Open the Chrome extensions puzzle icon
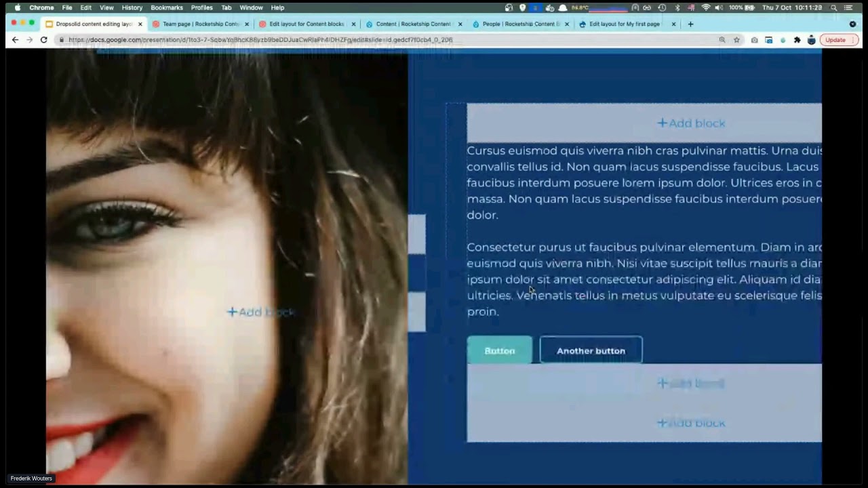Screen dimensions: 868x488 (797, 40)
